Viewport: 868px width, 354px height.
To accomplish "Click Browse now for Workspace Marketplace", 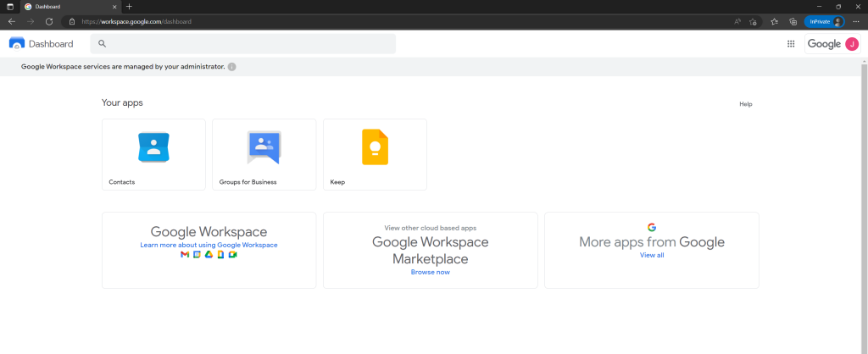I will click(x=430, y=272).
